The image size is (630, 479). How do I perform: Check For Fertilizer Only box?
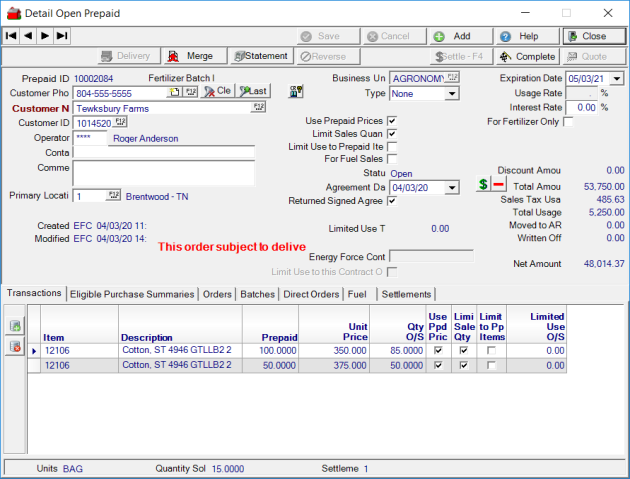(x=568, y=122)
